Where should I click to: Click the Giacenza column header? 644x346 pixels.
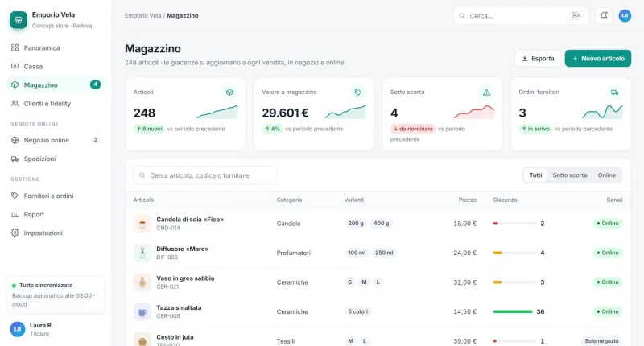coord(505,200)
